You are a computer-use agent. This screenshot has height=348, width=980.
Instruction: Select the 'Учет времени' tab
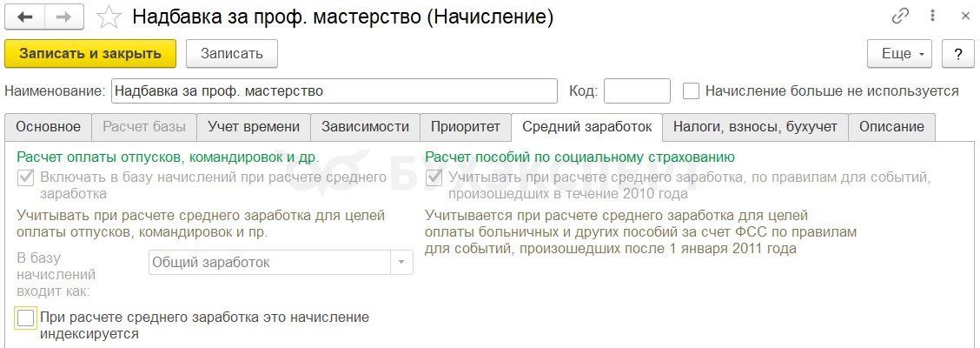[254, 127]
